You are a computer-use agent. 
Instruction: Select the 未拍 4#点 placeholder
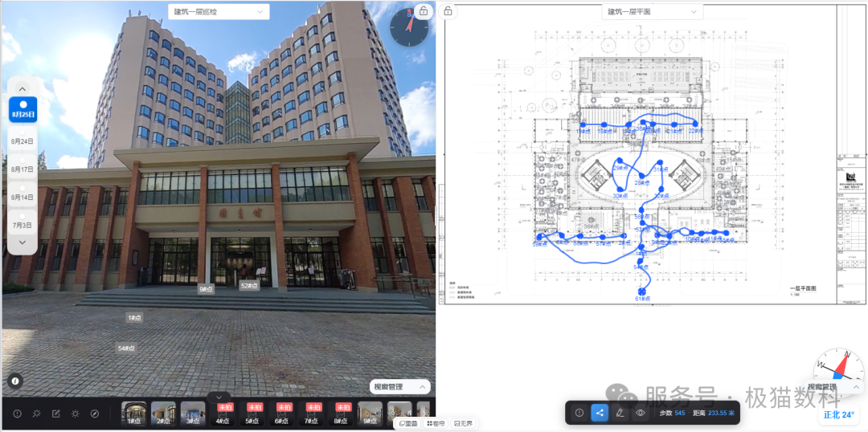coord(223,414)
